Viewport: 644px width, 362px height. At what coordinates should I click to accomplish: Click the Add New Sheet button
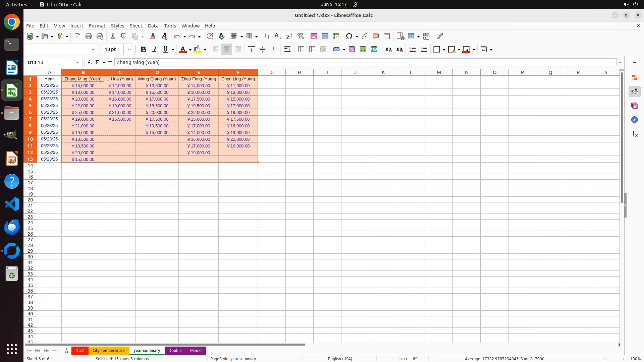(65, 351)
